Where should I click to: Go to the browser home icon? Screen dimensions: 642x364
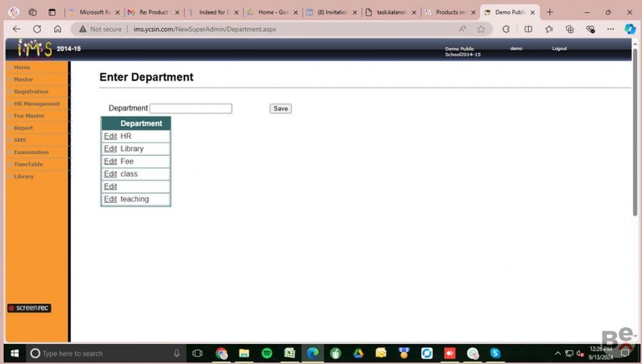pos(58,29)
